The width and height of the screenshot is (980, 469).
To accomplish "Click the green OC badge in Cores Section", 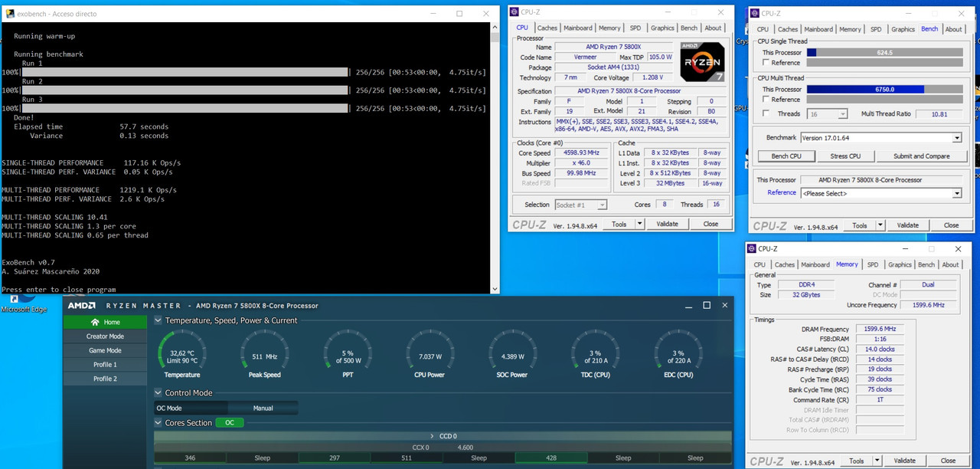I will [x=230, y=423].
